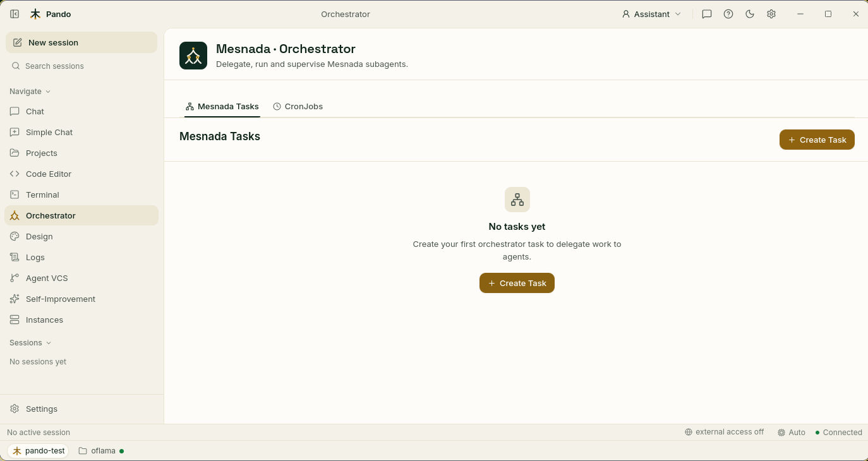Click the external access off status
The image size is (868, 461).
[x=724, y=432]
